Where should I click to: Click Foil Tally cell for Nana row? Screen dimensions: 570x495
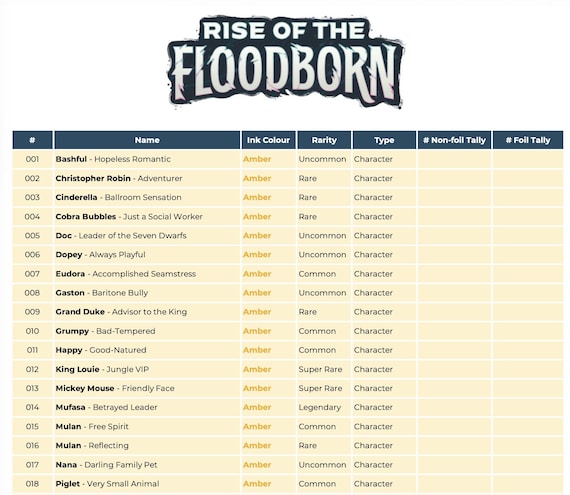[x=528, y=464]
